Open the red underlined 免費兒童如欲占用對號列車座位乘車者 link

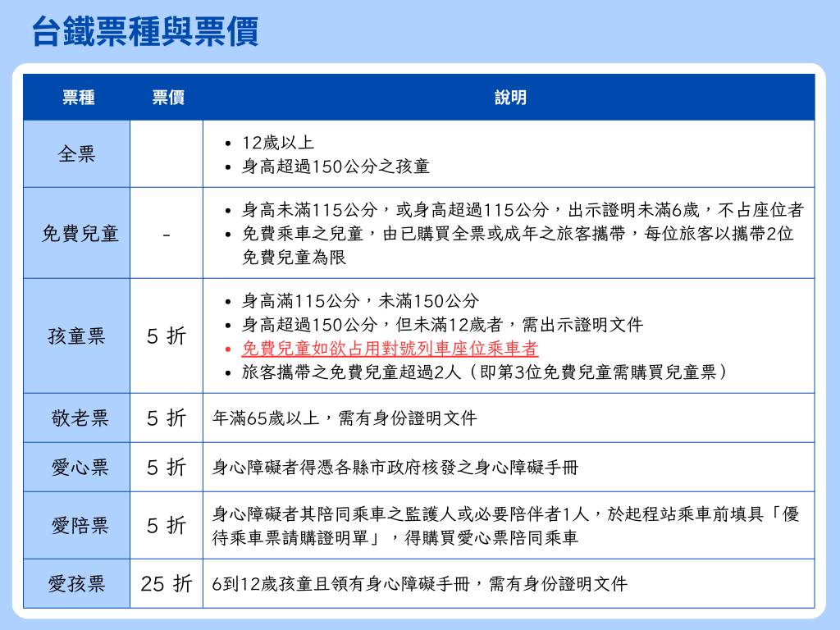point(390,349)
